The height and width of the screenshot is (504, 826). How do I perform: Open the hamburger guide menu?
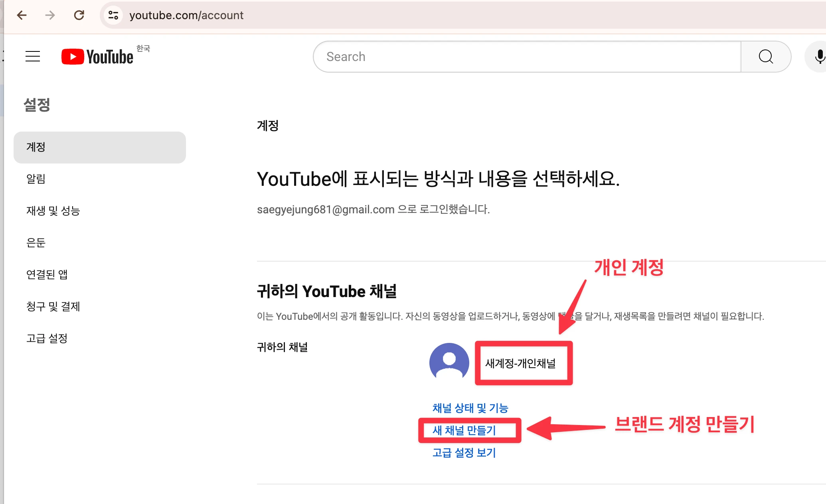tap(33, 56)
